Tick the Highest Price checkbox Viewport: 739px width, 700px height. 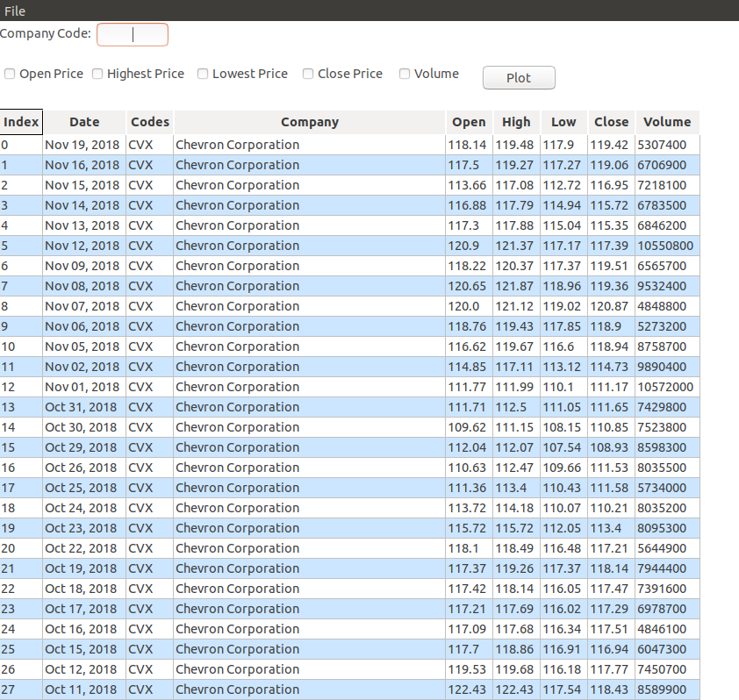pos(98,75)
